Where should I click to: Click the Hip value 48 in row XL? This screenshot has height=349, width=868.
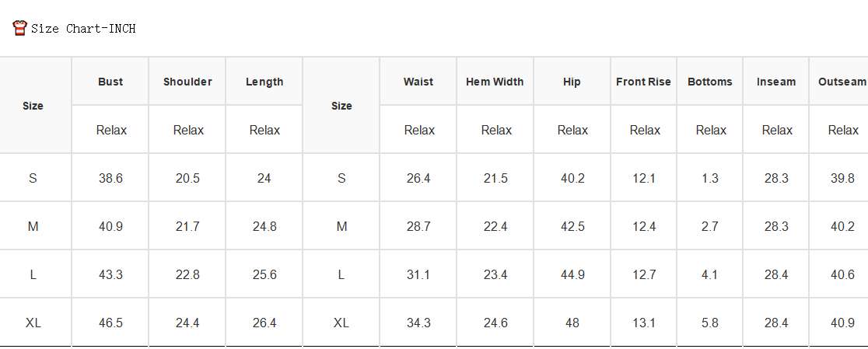(x=572, y=323)
